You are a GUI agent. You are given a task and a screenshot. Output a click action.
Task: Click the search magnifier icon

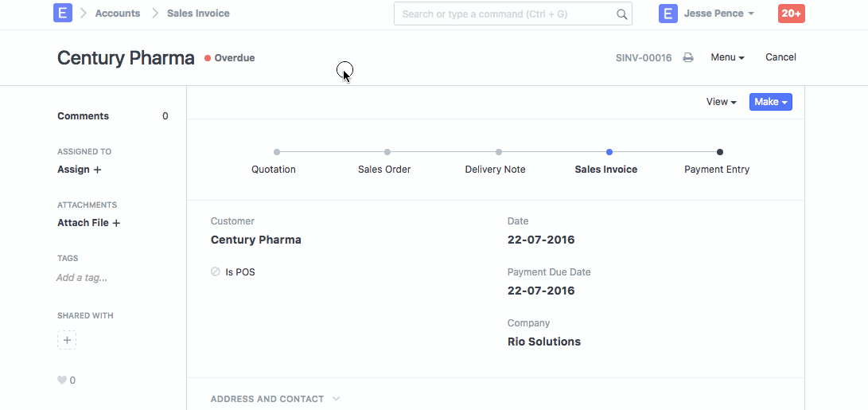pos(621,14)
